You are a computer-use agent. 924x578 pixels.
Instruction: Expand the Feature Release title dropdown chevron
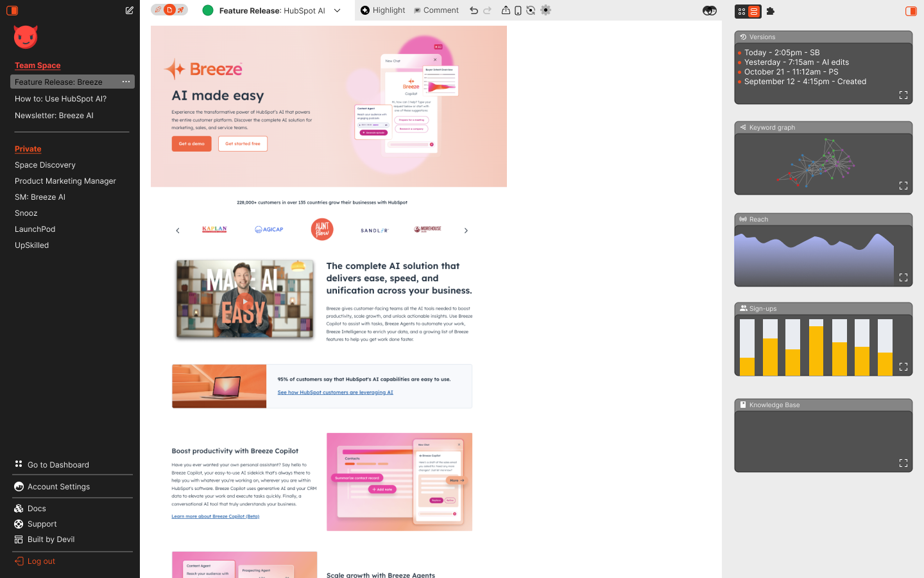(338, 10)
